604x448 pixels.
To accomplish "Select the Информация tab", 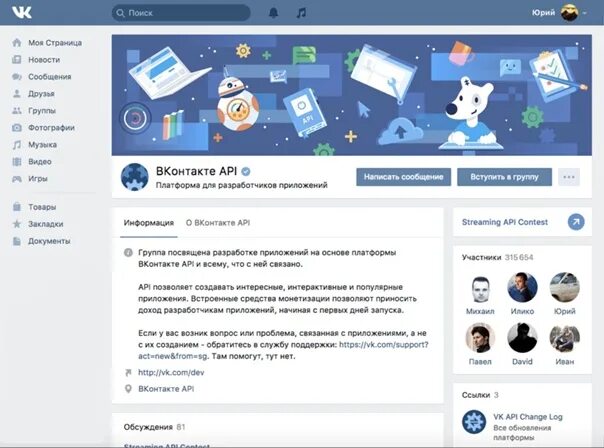I will coord(149,223).
